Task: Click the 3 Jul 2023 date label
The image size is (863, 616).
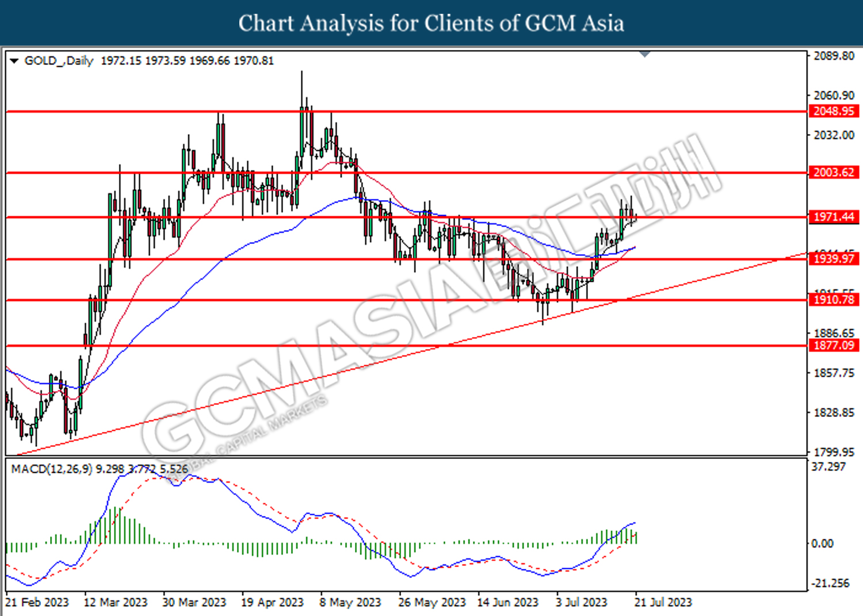Action: (x=582, y=603)
